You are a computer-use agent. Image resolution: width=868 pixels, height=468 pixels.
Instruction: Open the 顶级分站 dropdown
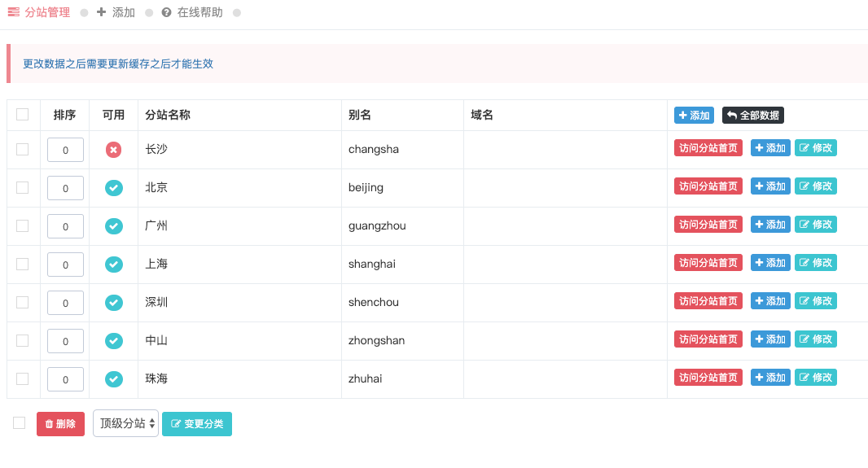click(x=125, y=423)
